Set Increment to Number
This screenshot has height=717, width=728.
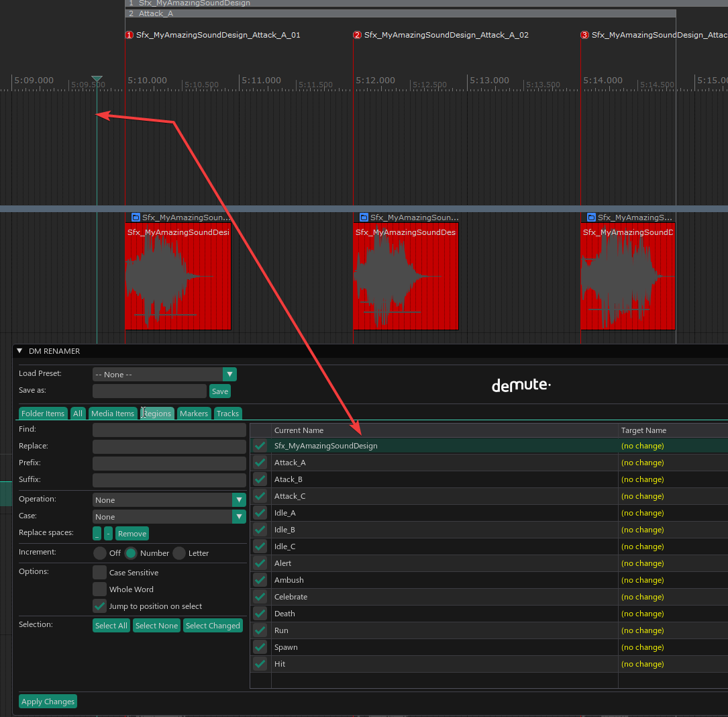(131, 553)
